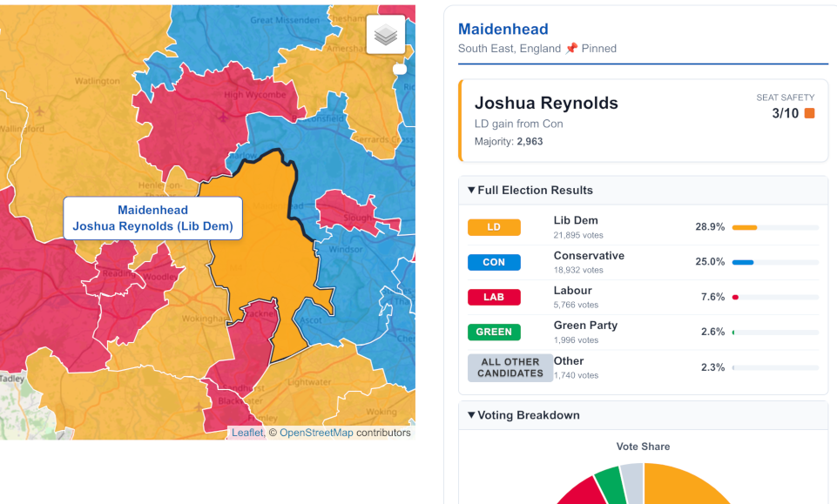The image size is (837, 504).
Task: Click the All Other Candidates badge
Action: [x=510, y=367]
